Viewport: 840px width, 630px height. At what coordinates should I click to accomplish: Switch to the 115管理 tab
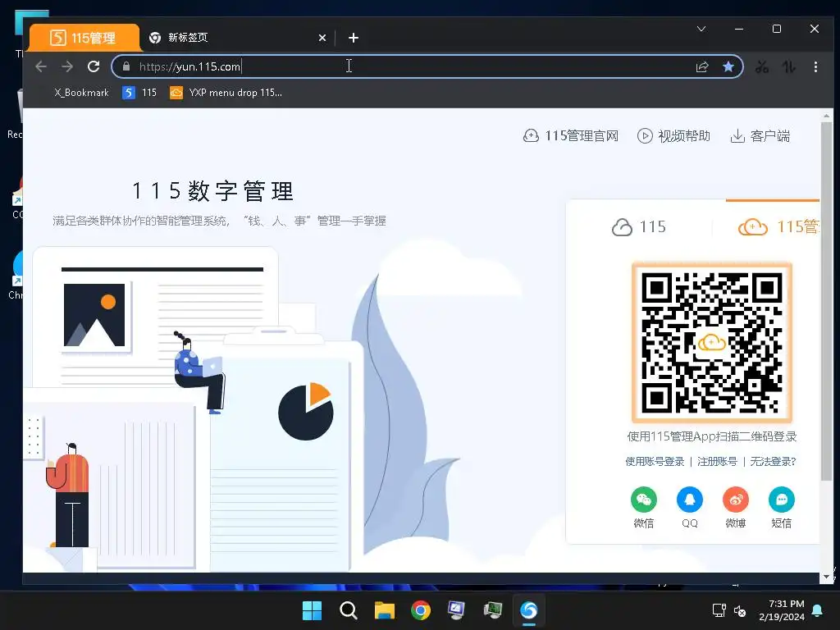pyautogui.click(x=84, y=38)
